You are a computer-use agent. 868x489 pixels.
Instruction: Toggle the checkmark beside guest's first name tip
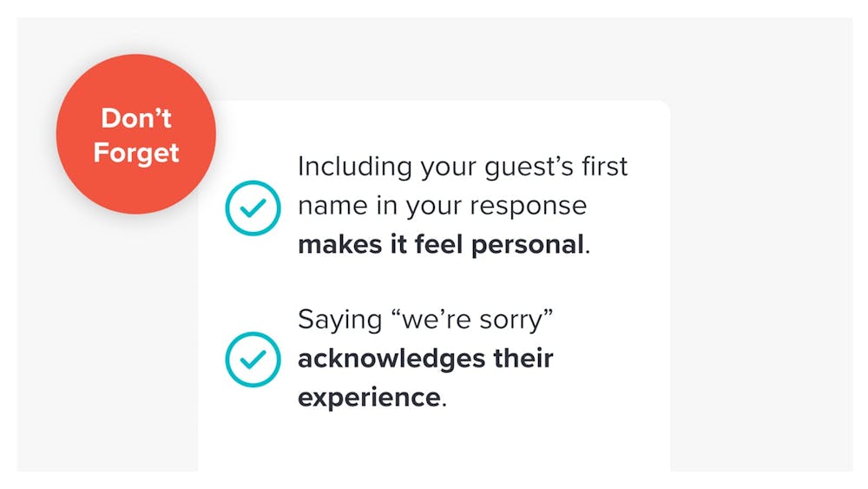[x=253, y=208]
